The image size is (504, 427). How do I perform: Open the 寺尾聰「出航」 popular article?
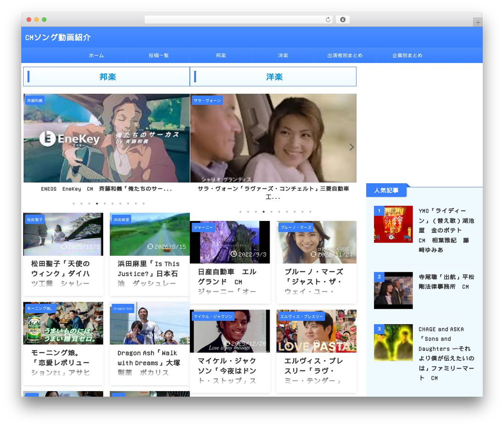point(447,282)
